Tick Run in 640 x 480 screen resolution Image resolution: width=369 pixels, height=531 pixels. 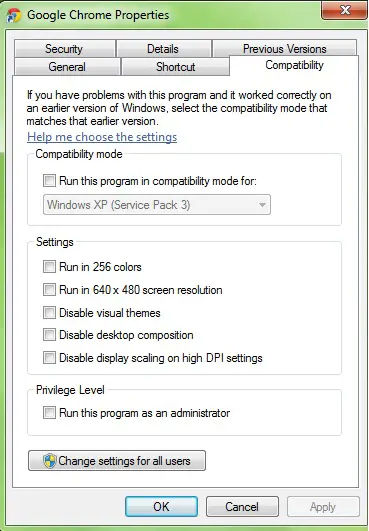point(49,290)
